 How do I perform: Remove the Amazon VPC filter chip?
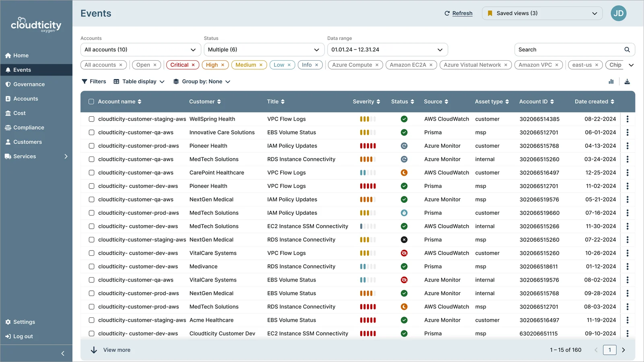(x=557, y=65)
